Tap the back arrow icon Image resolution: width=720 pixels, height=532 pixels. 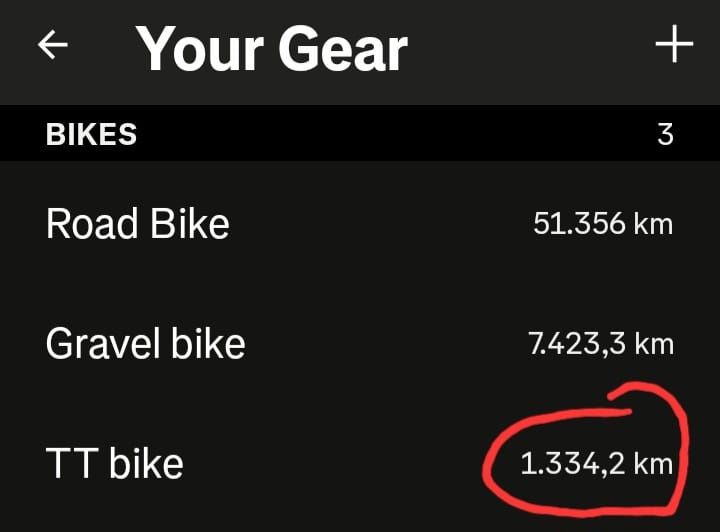(52, 47)
